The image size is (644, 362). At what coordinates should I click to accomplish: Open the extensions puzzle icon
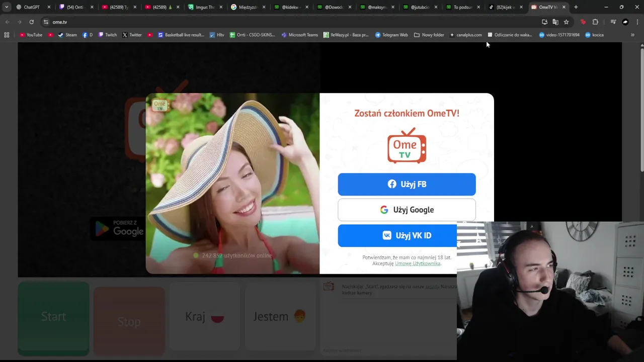point(595,22)
